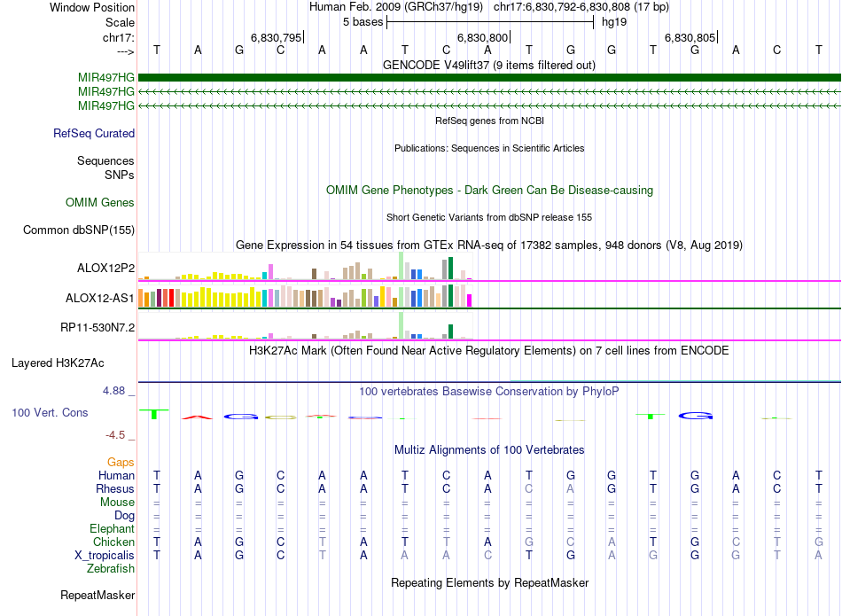This screenshot has width=842, height=616.
Task: Click GENCODE V49lift37 track title
Action: point(489,65)
